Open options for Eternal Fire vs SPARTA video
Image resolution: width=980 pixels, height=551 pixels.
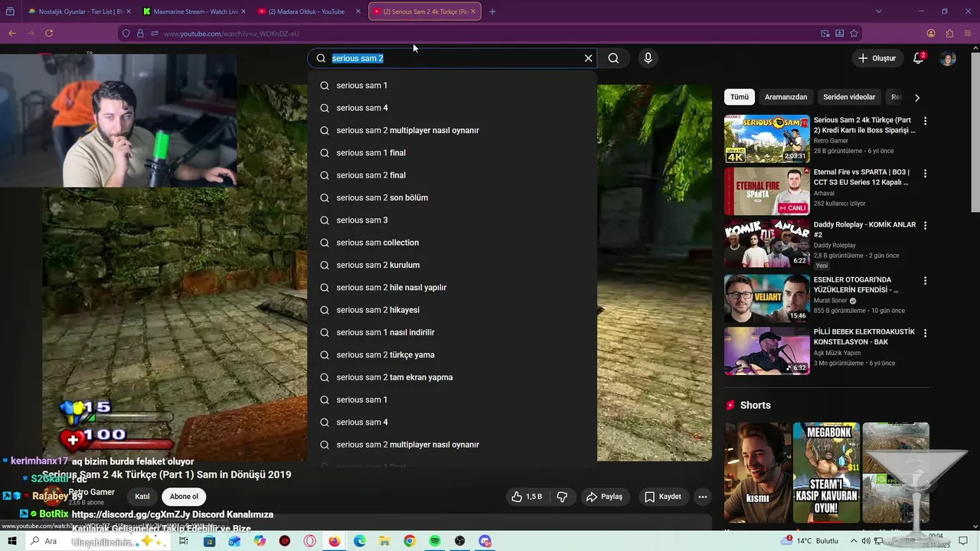[x=925, y=174]
